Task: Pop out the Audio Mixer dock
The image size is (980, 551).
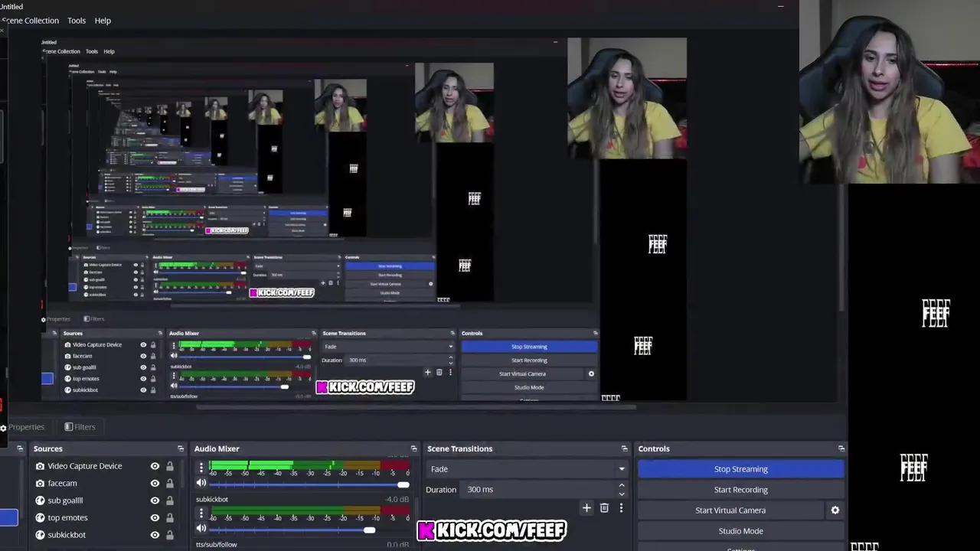Action: pos(413,448)
